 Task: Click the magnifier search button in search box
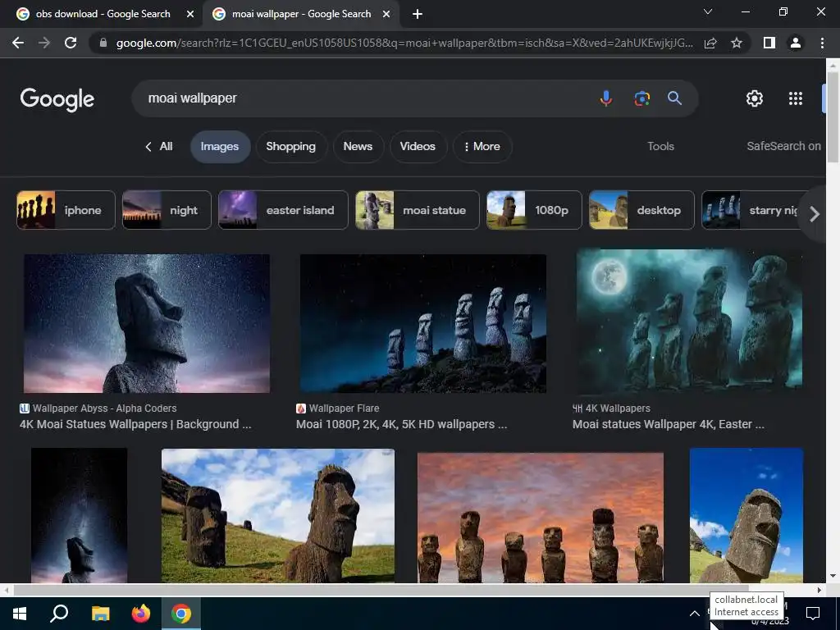pos(674,98)
